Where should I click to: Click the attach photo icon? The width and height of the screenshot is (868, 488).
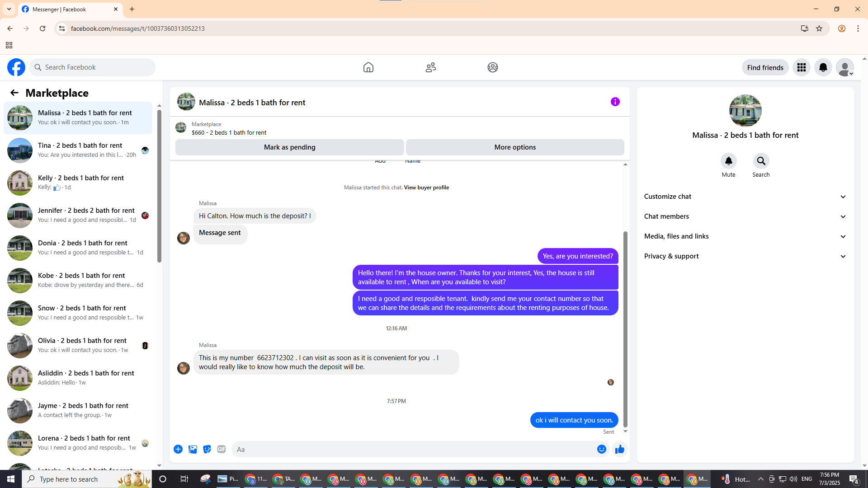[x=193, y=449]
